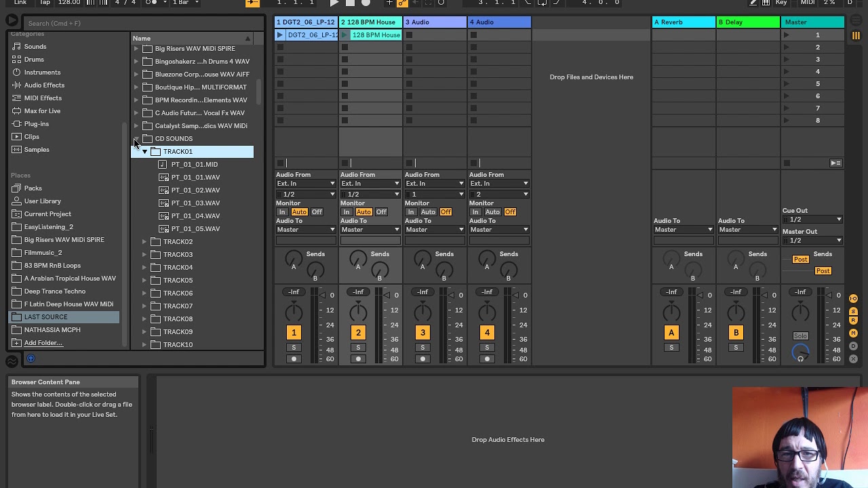Toggle the return A Post button on Master
Image resolution: width=868 pixels, height=488 pixels.
tap(800, 260)
